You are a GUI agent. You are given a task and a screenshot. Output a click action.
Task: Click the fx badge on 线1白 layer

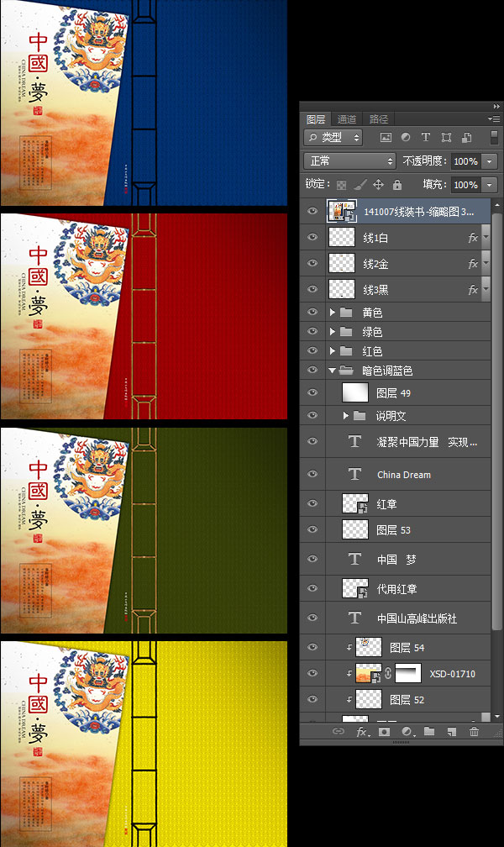pyautogui.click(x=473, y=238)
